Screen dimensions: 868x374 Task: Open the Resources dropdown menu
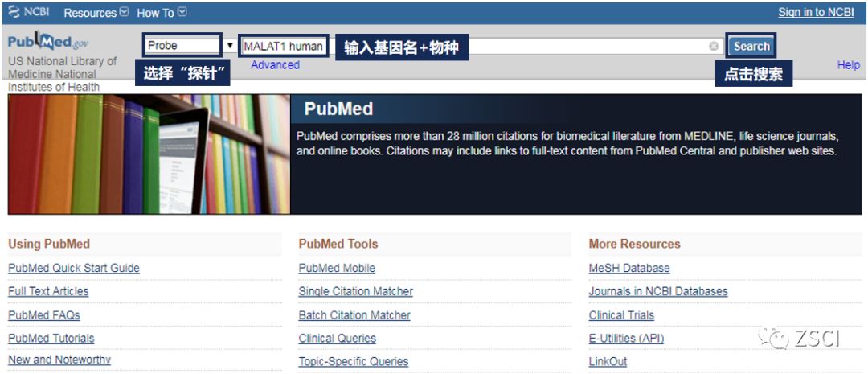click(x=96, y=12)
